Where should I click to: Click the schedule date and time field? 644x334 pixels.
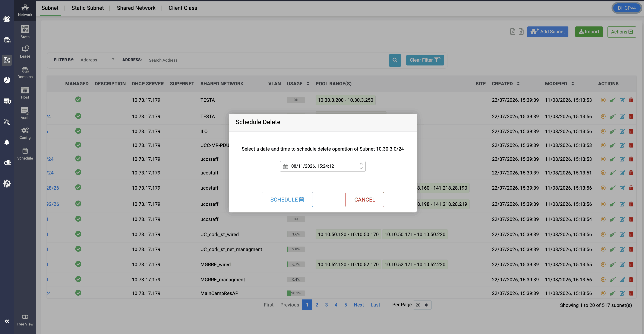[x=322, y=166]
